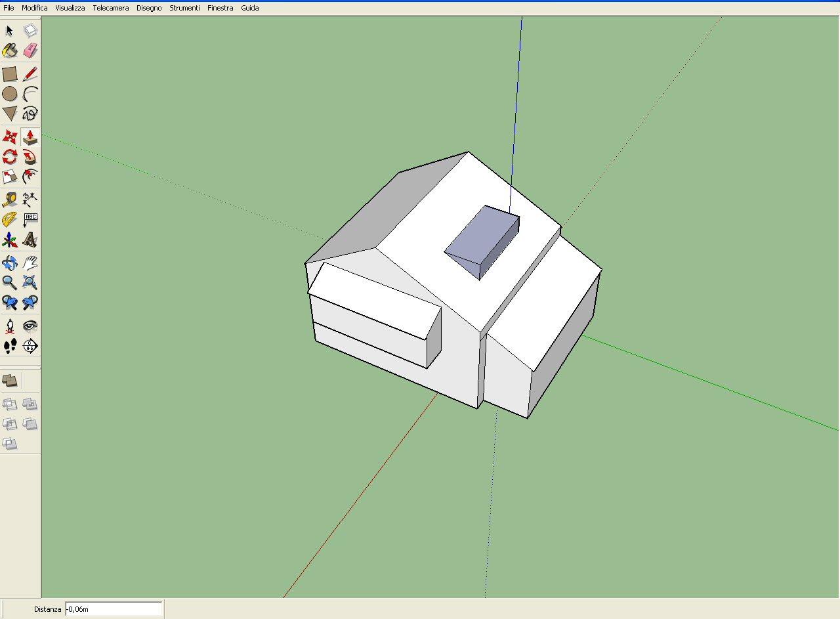Choose the yellow Protractor tool
The height and width of the screenshot is (619, 840).
tap(10, 219)
